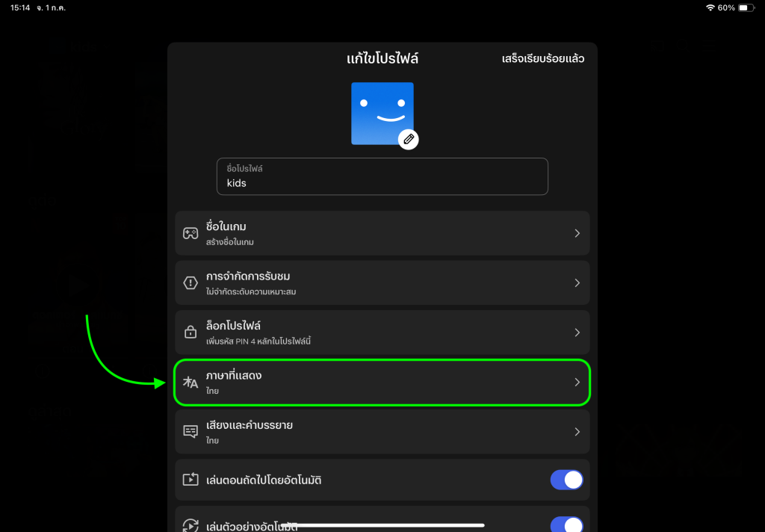This screenshot has width=765, height=532.
Task: Tap the แก้ไขโปรไฟล์ title heading
Action: 382,58
